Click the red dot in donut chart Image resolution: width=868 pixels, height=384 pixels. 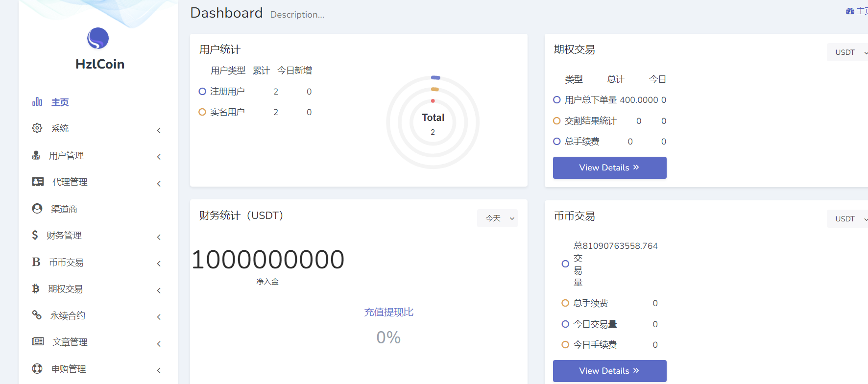[x=433, y=101]
